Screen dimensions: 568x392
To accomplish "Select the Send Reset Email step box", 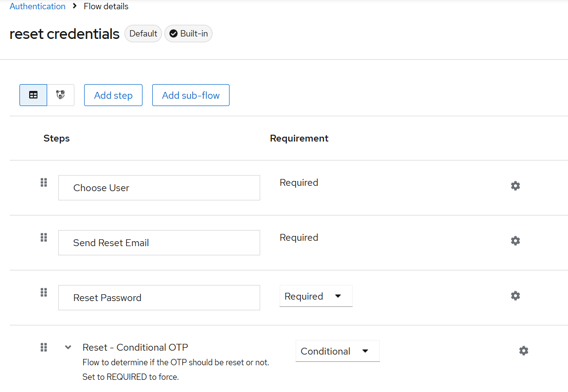I will click(x=159, y=243).
